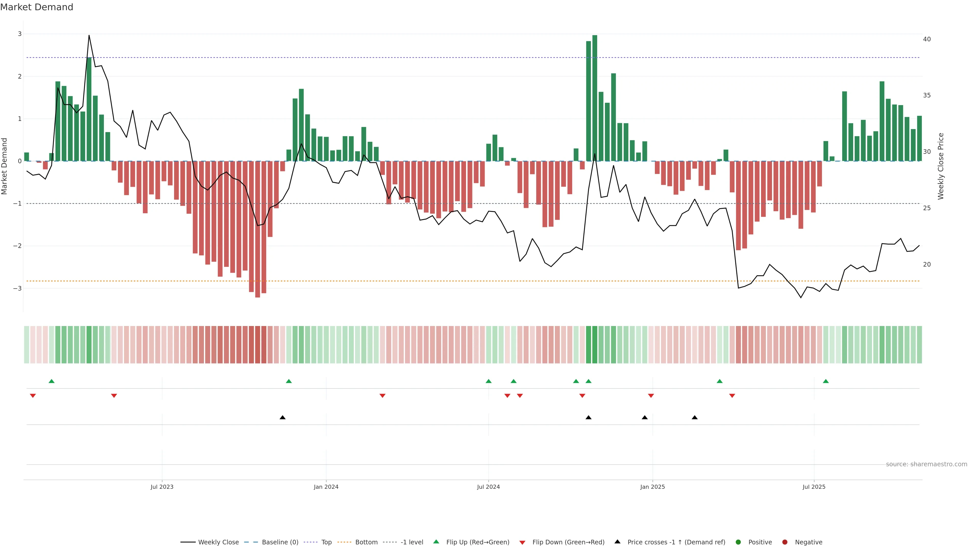Toggle the Baseline (0) legend entry

[280, 542]
